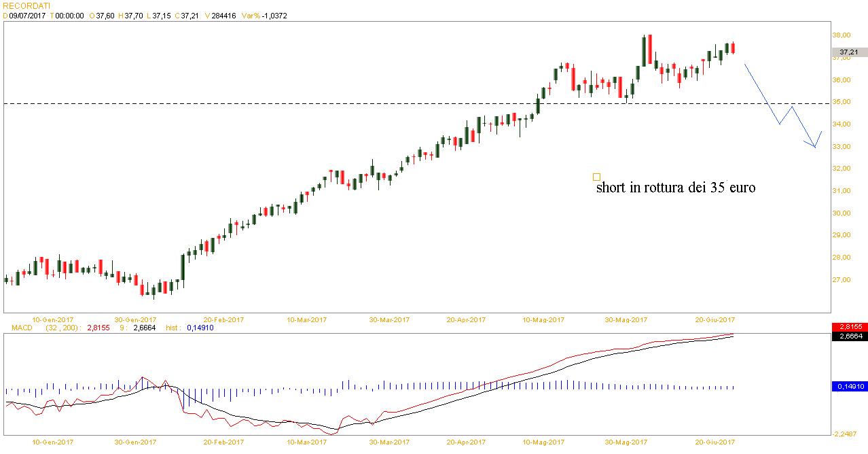Click the tall red candle at the 38 peak
The image size is (868, 454).
649,51
